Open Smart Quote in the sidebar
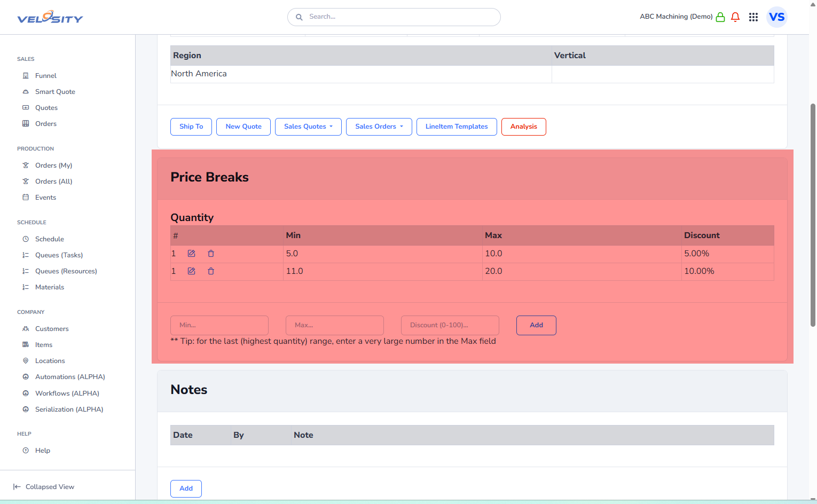 coord(55,92)
